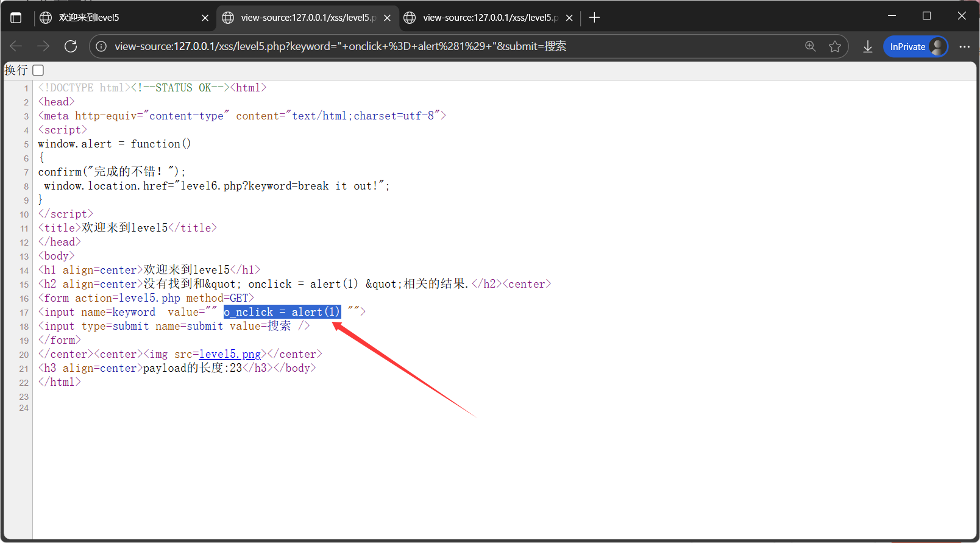Close the active middle view-source tab
This screenshot has height=543, width=980.
(x=387, y=18)
